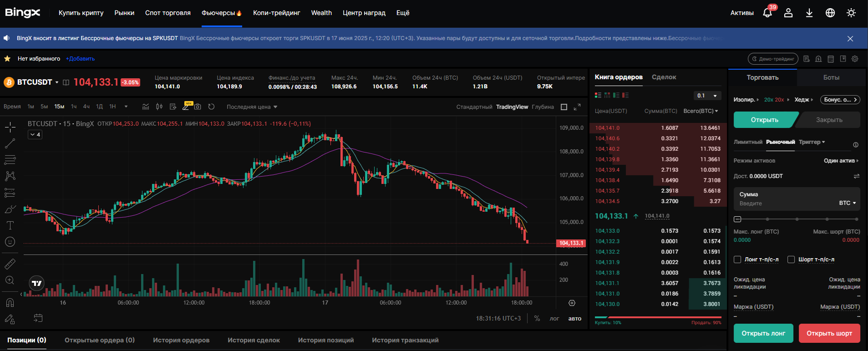Screen dimensions: 868x351
Task: Click the Открыть шорт button
Action: [x=829, y=333]
